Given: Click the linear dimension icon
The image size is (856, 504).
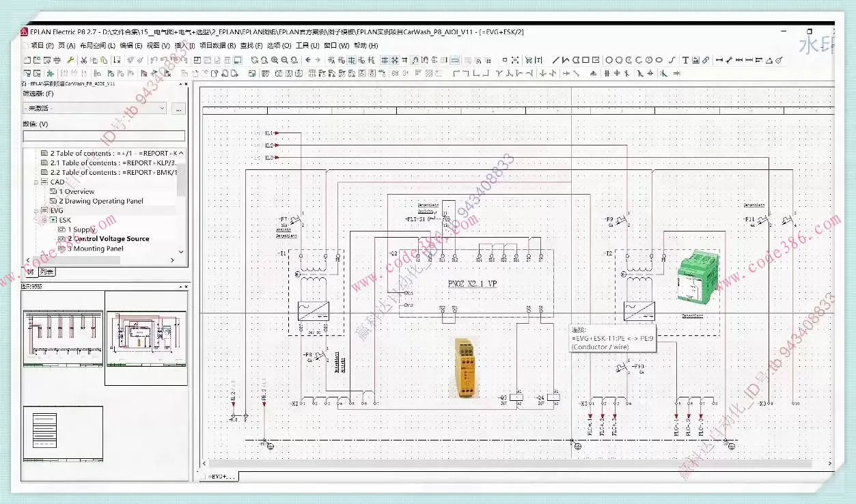Looking at the screenshot, I should [x=719, y=60].
